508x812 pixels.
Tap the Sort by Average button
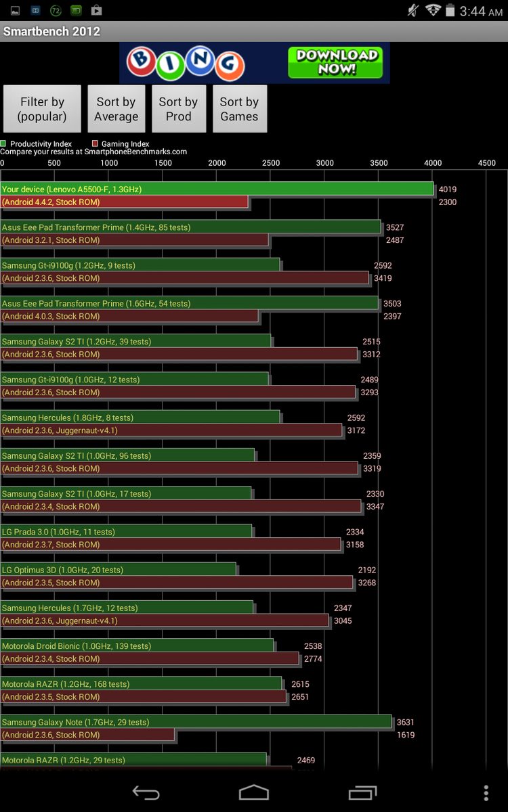(x=116, y=108)
